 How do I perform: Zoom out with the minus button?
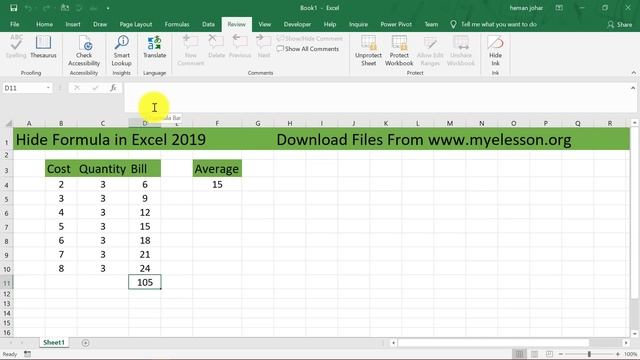click(561, 354)
